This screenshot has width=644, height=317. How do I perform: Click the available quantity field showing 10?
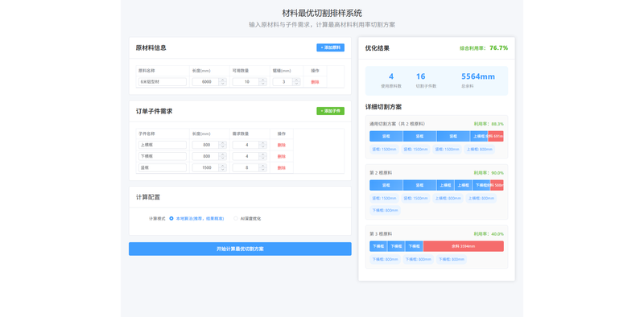point(246,82)
